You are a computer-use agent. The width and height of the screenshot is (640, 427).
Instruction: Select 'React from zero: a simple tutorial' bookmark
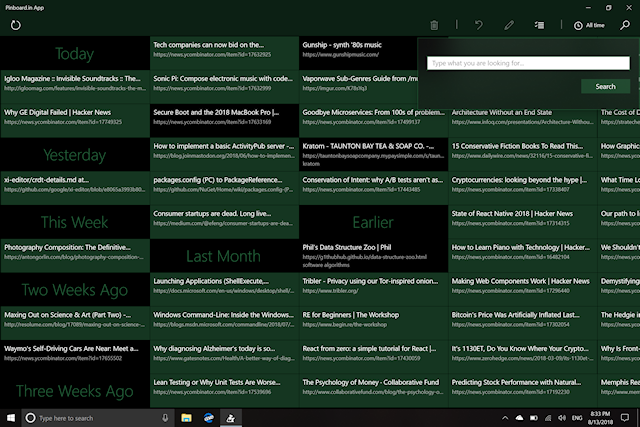pos(373,357)
